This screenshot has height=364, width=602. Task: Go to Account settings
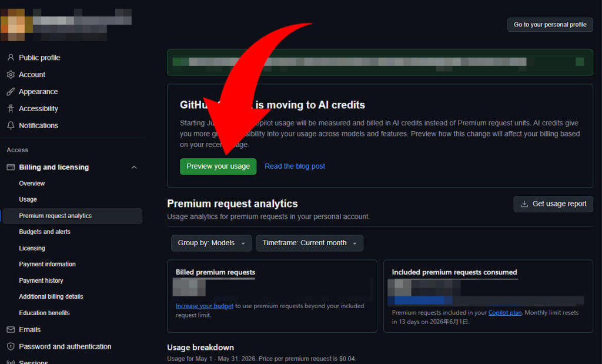click(x=32, y=75)
